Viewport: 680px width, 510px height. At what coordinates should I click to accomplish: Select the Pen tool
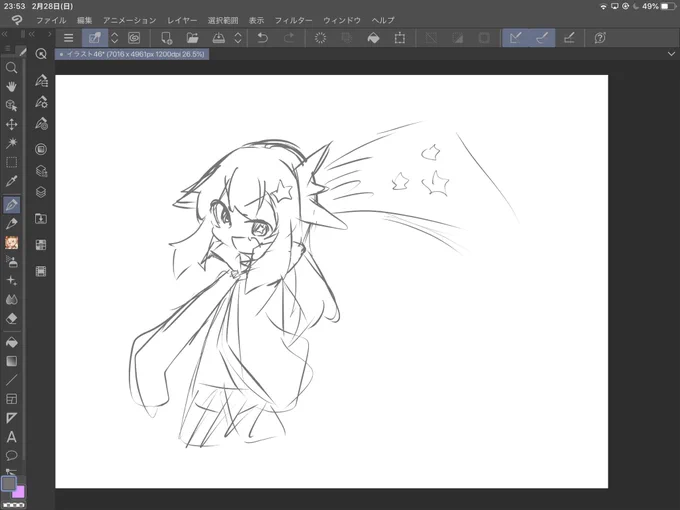pyautogui.click(x=11, y=205)
